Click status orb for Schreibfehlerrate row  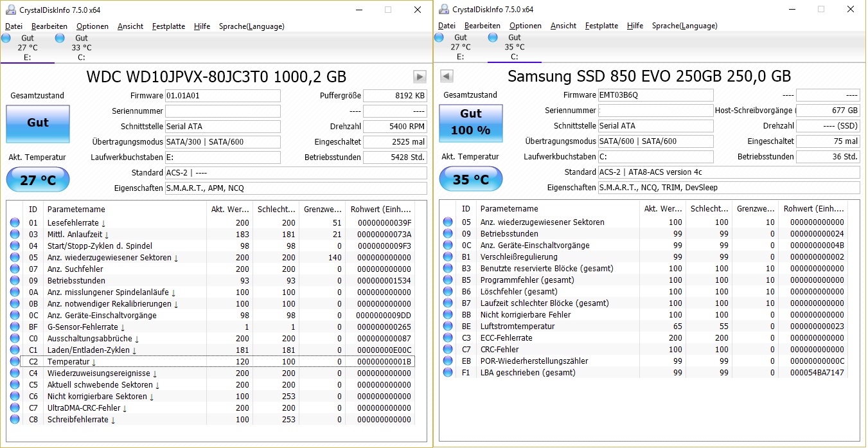click(15, 420)
